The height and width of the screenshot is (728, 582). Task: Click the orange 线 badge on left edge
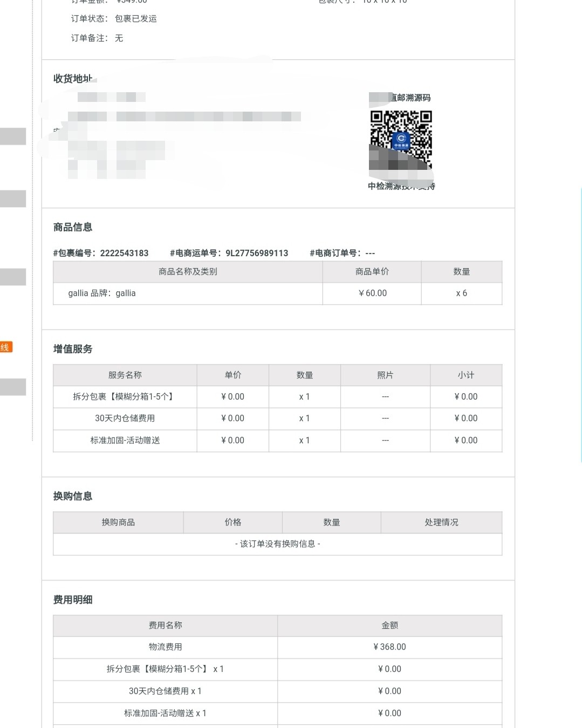(5, 347)
